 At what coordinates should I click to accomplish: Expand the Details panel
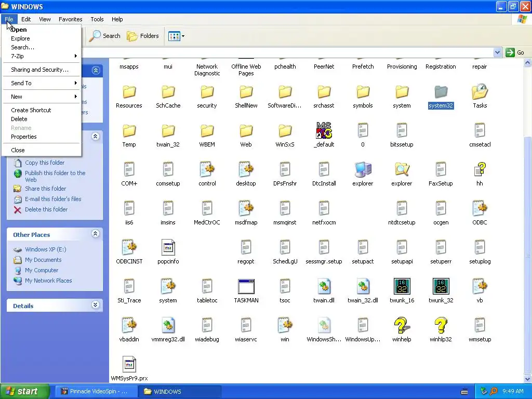tap(96, 305)
